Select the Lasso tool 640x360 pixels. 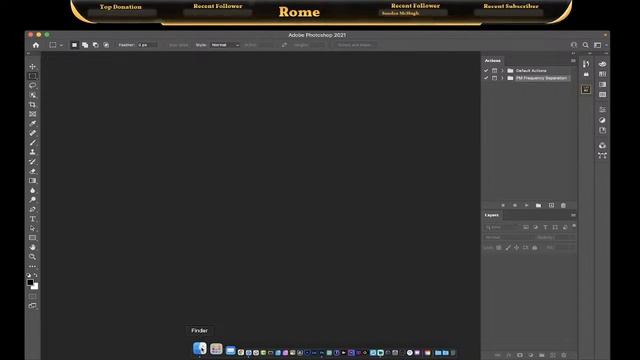click(33, 85)
